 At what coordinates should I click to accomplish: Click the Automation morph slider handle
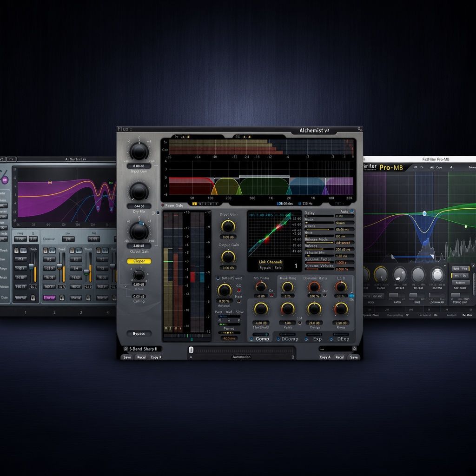click(191, 350)
